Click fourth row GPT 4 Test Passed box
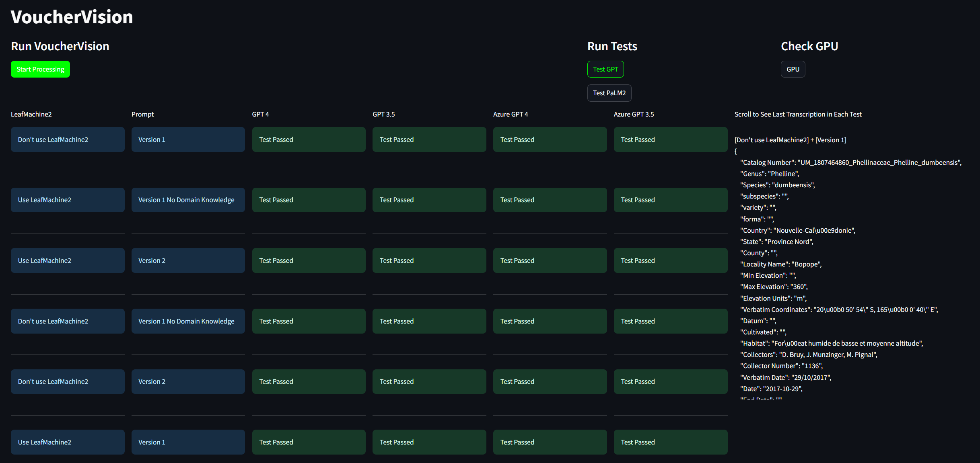Viewport: 980px width, 463px height. click(x=309, y=321)
